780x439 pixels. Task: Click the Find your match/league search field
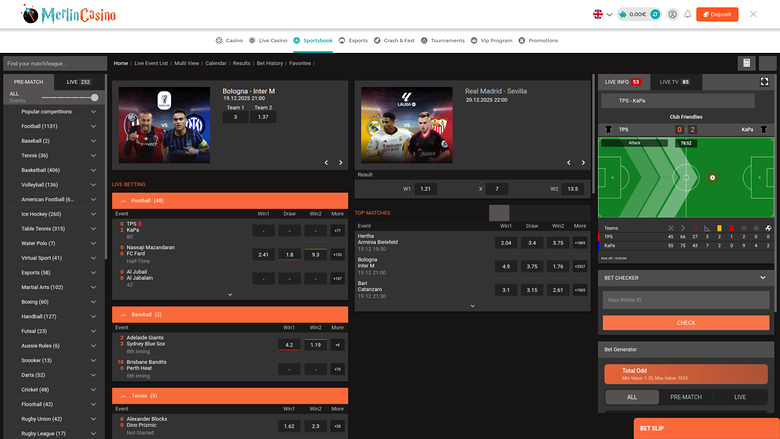click(52, 63)
